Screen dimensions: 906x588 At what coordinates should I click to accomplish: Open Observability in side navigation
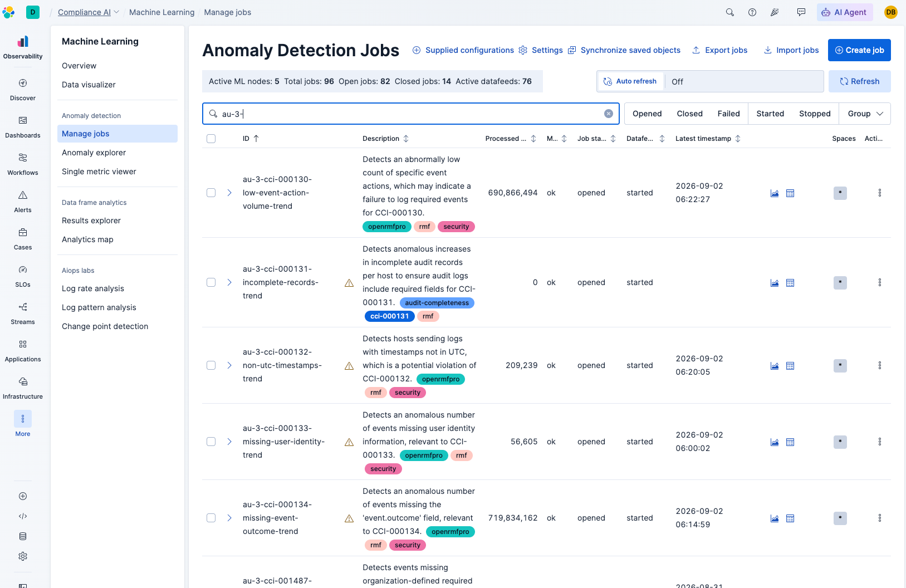[x=23, y=47]
